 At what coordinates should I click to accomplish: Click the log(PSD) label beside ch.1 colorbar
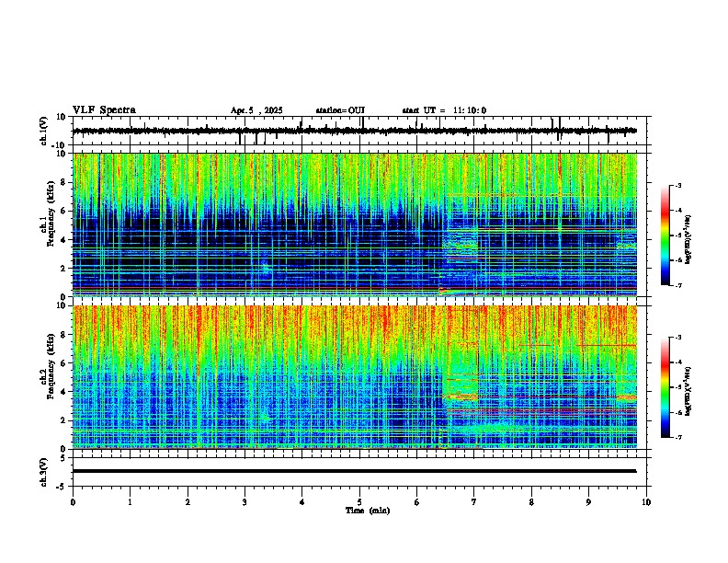click(688, 239)
